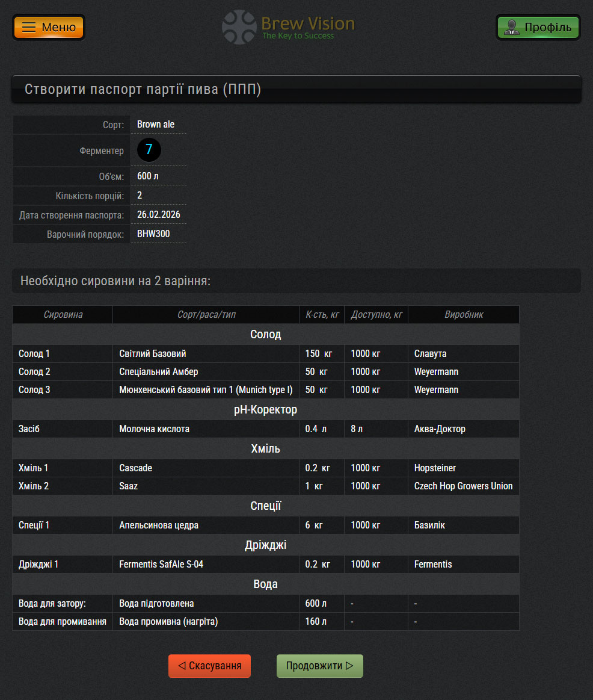Click the Солод section header row
Viewport: 593px width, 700px height.
[x=265, y=334]
